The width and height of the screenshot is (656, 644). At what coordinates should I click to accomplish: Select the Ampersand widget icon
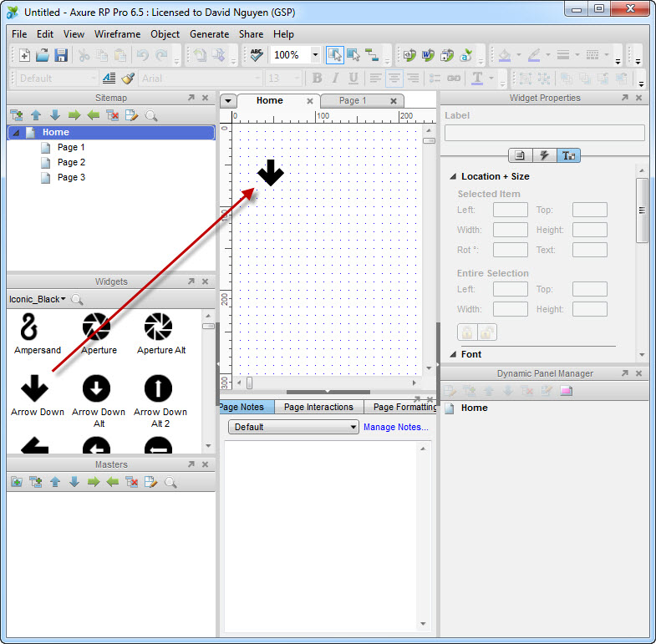[33, 327]
